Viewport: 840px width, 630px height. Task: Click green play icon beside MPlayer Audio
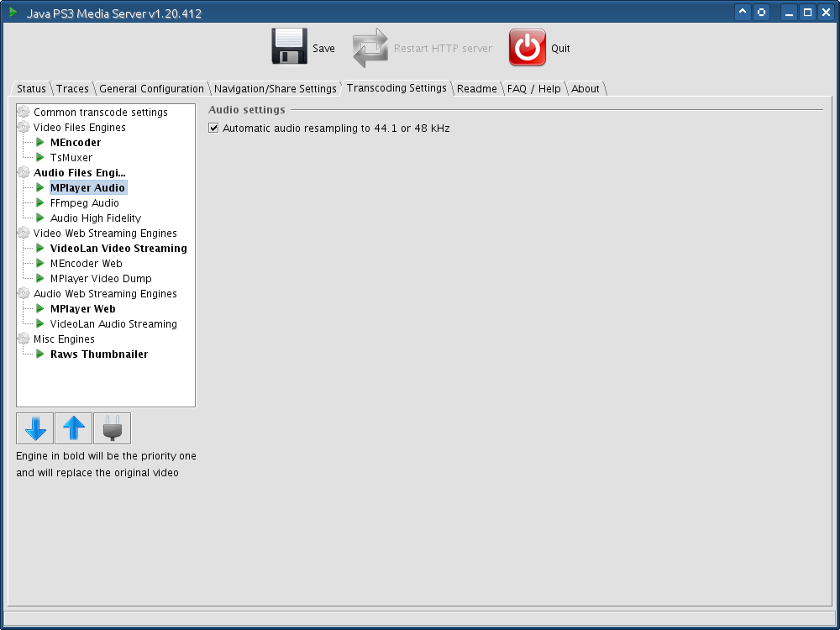point(40,188)
